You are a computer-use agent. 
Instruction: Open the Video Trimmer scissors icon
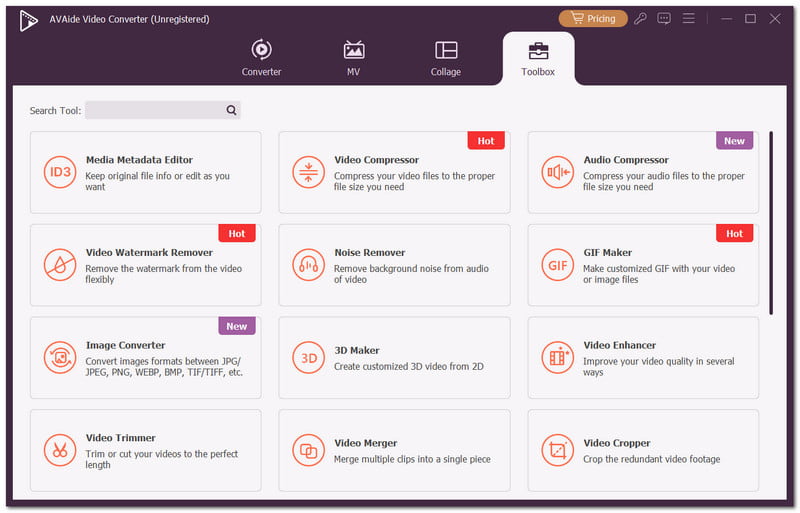click(x=60, y=450)
